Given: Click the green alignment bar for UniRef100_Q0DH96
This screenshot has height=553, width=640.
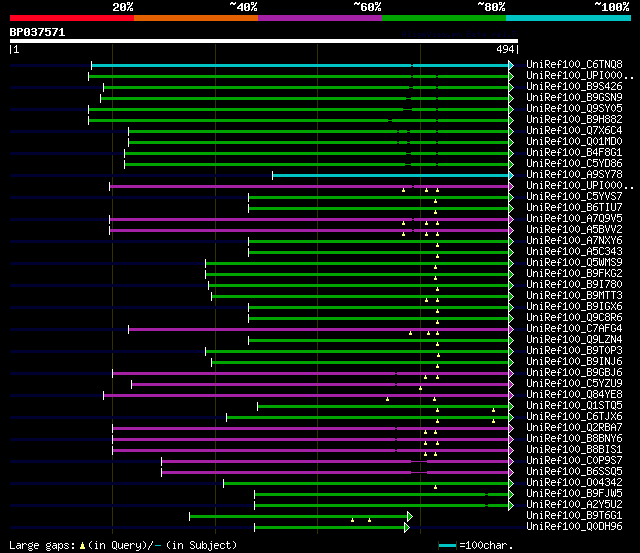Looking at the screenshot, I should pos(329,528).
